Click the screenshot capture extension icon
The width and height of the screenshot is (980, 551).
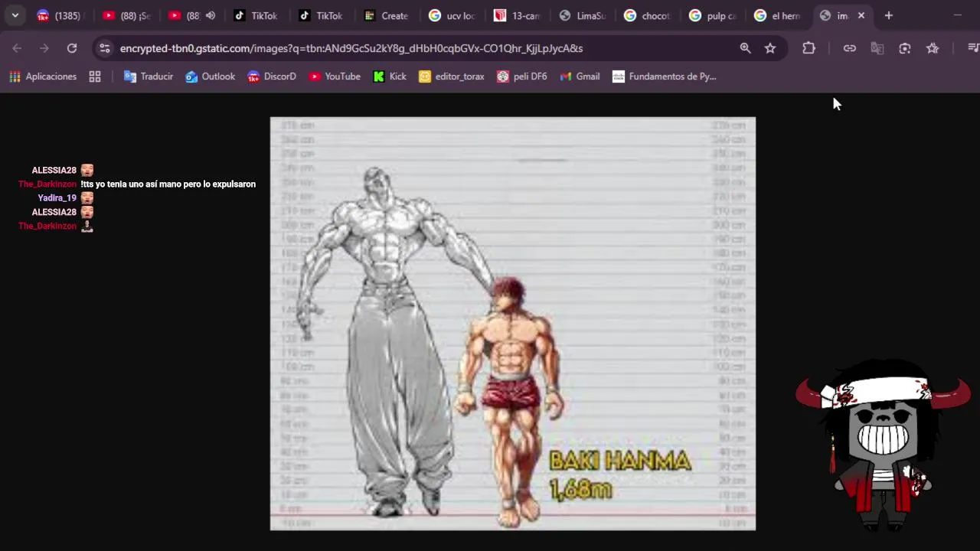click(x=905, y=48)
